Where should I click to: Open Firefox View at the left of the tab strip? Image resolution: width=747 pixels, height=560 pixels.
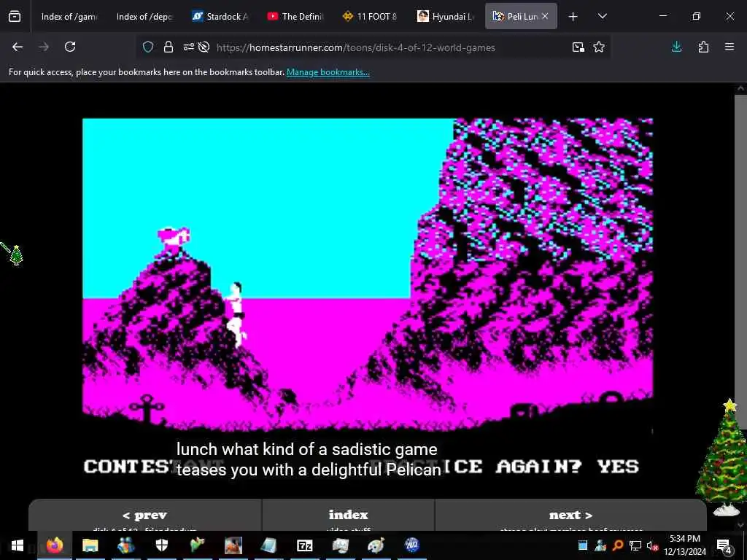click(x=15, y=16)
